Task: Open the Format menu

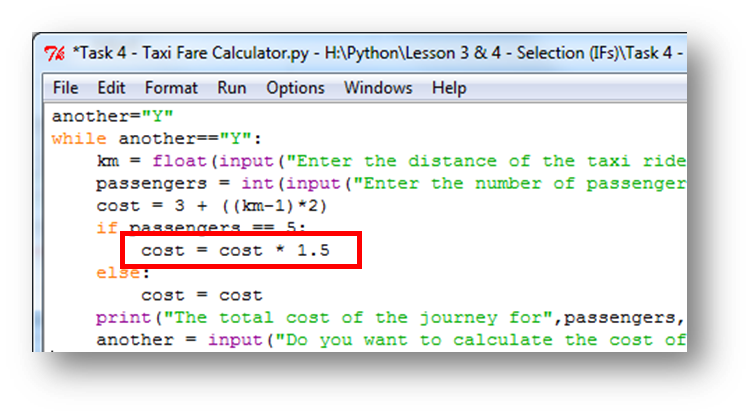Action: [x=171, y=88]
